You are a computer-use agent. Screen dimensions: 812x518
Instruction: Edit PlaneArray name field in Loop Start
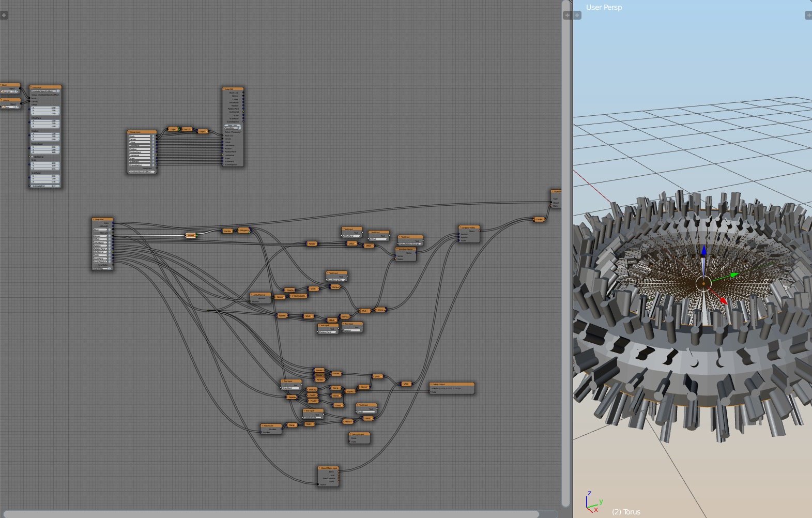click(x=100, y=269)
